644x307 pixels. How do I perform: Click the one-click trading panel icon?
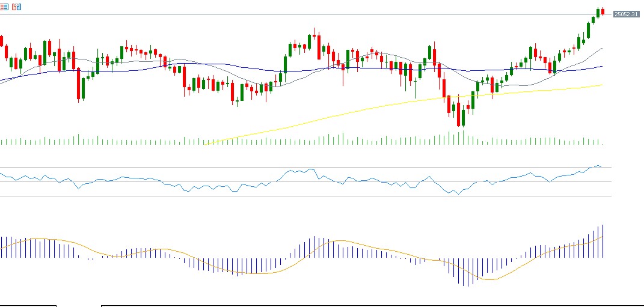[x=17, y=7]
